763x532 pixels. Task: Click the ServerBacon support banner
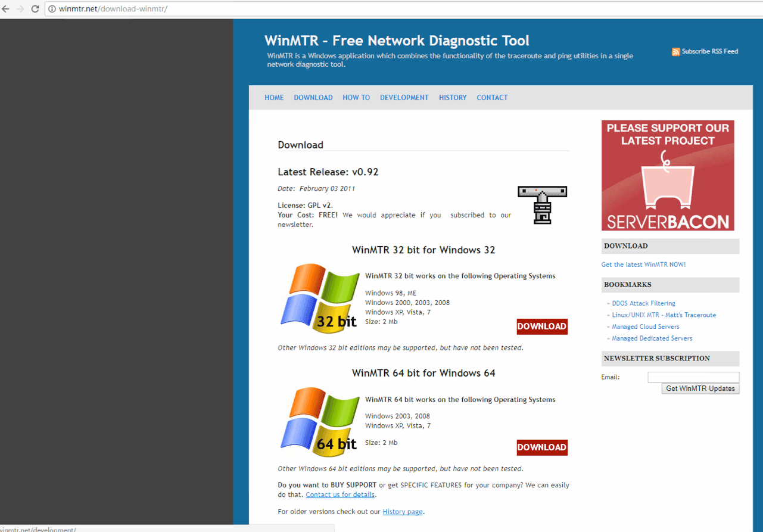(x=668, y=175)
